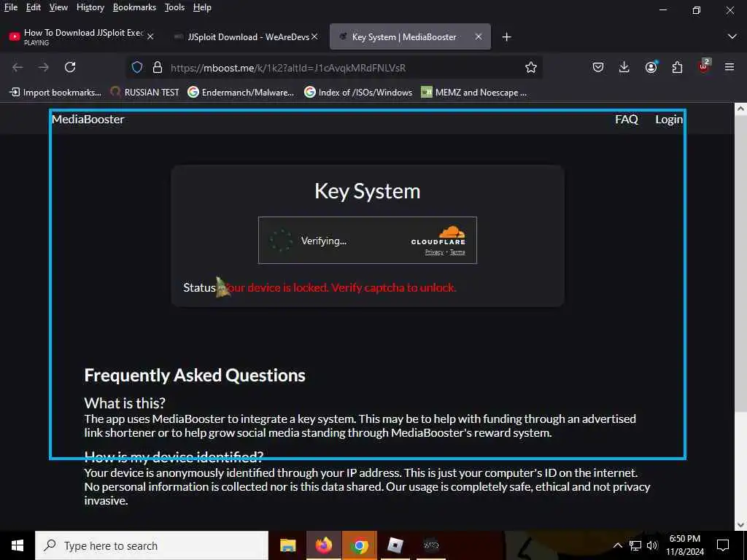This screenshot has width=747, height=560.
Task: Open the Firefox account icon
Action: click(651, 67)
